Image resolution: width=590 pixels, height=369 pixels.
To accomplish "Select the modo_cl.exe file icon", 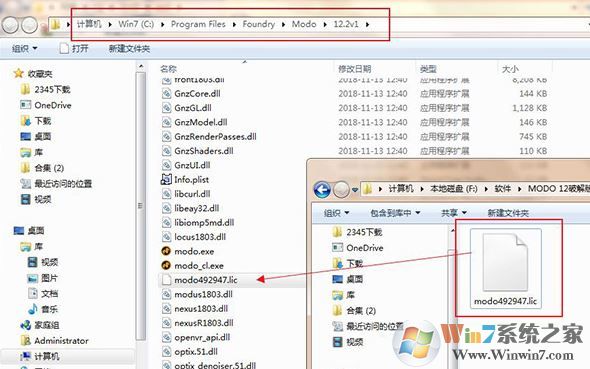I will click(x=166, y=265).
